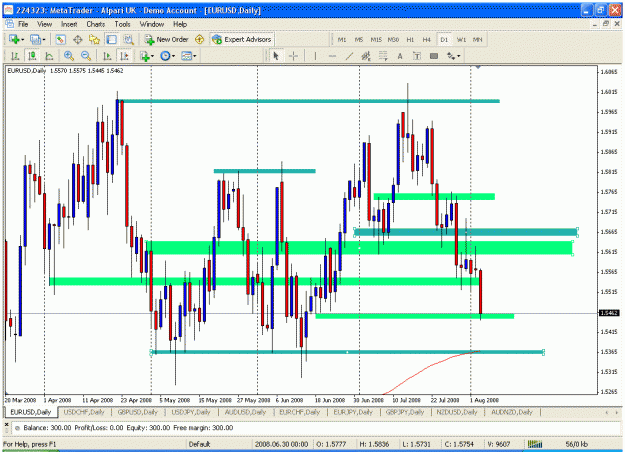Expand the arrows tool dropdown

(x=459, y=56)
